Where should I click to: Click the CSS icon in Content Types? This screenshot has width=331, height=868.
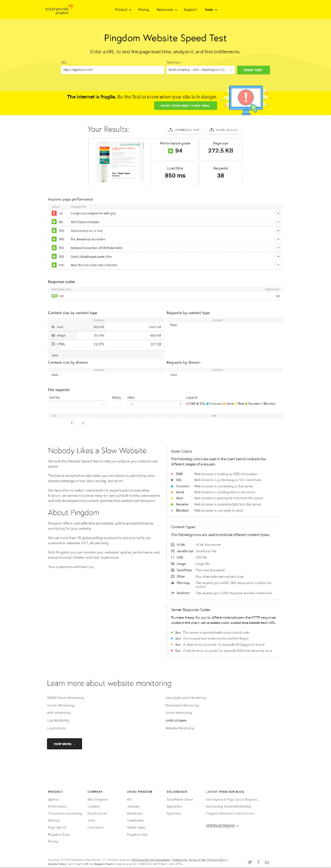(x=173, y=558)
